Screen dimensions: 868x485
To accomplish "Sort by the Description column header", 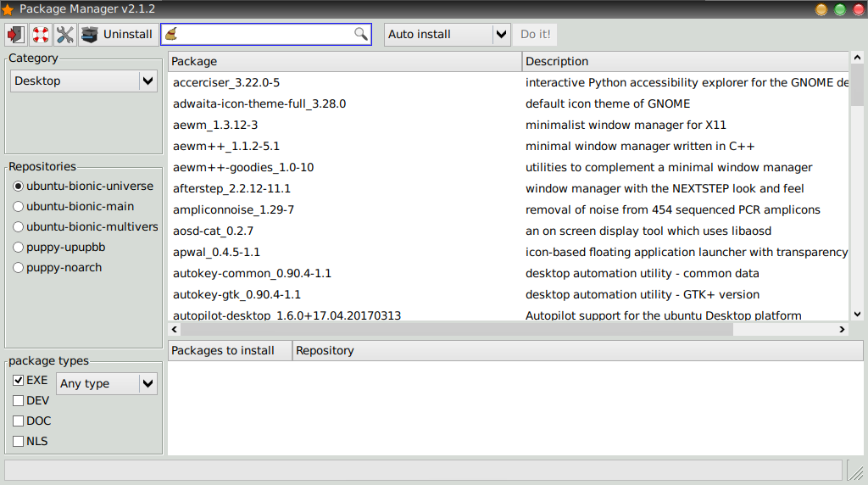I will [x=685, y=61].
